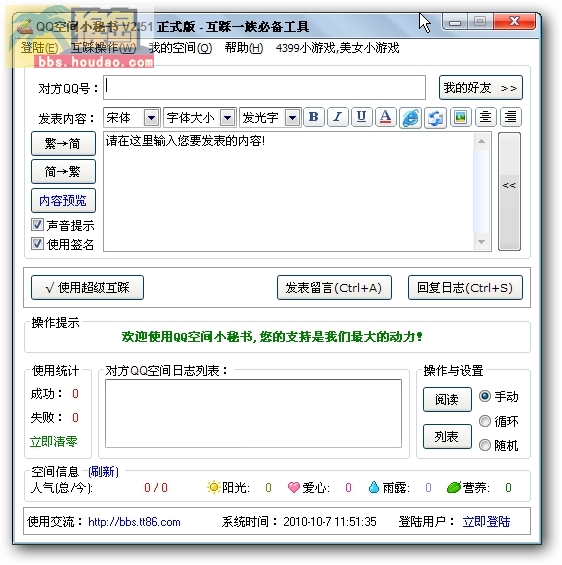Image resolution: width=562 pixels, height=565 pixels.
Task: Toggle italic text formatting
Action: coord(338,117)
